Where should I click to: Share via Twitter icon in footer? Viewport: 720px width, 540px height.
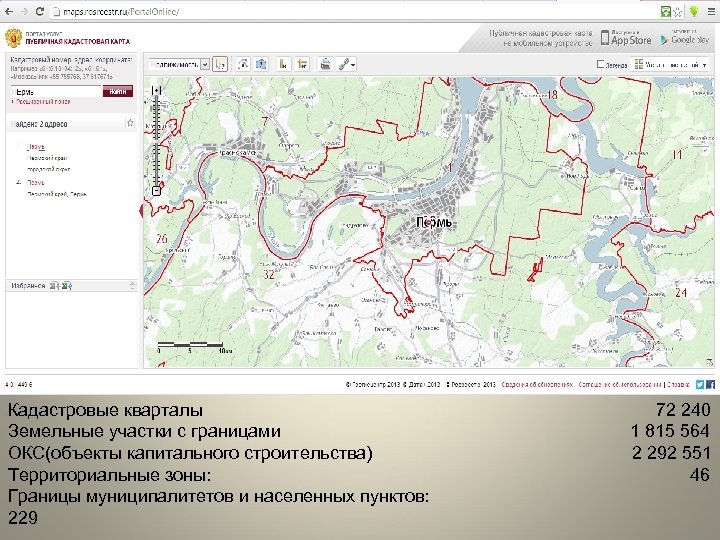click(700, 384)
